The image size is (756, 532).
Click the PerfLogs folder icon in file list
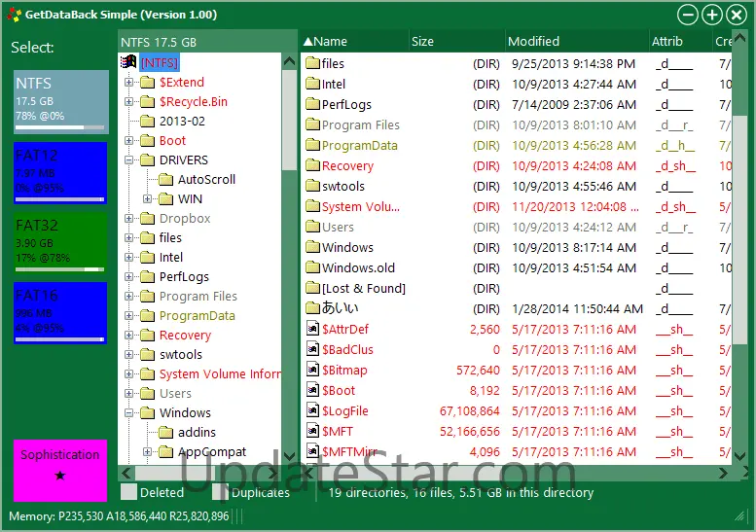tap(313, 104)
